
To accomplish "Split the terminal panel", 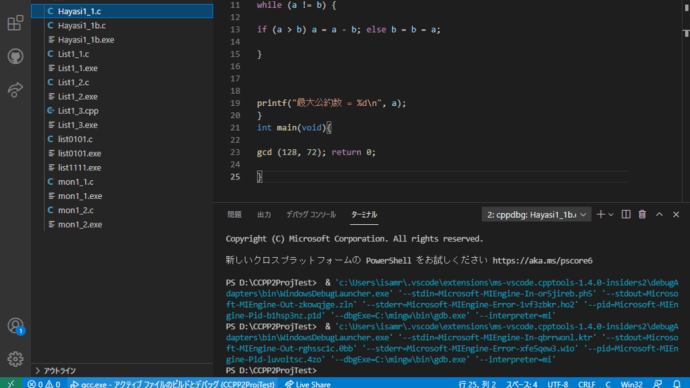I will click(626, 215).
